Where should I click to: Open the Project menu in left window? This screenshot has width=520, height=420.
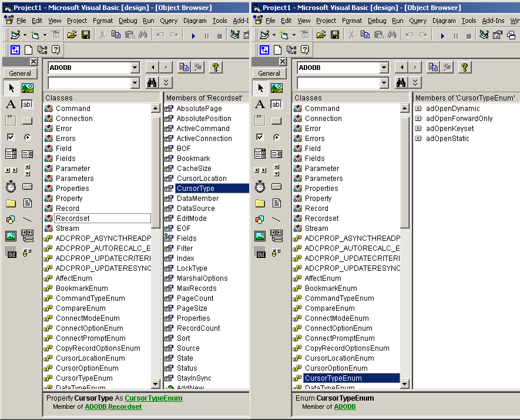(77, 21)
